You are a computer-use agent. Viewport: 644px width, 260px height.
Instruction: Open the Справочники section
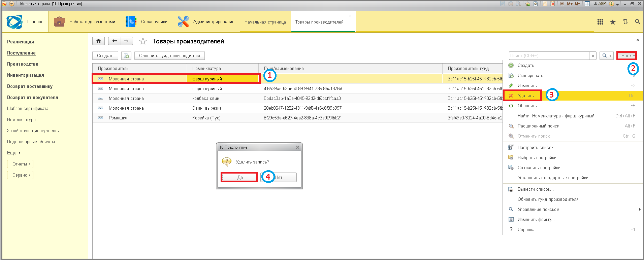147,22
